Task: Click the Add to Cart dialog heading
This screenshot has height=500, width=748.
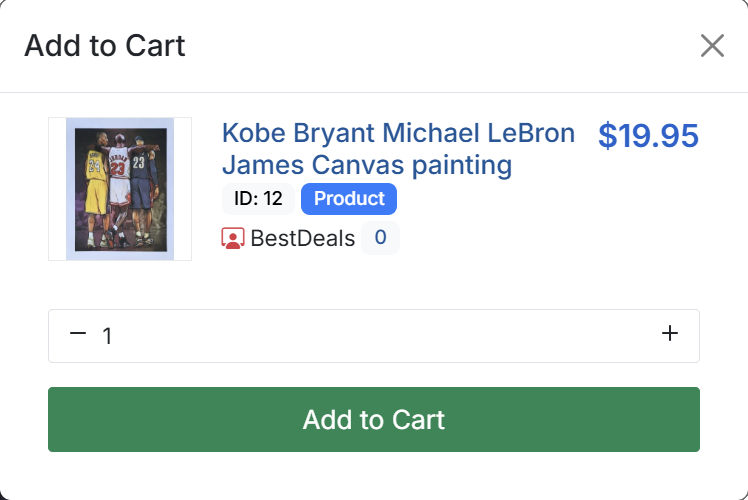Action: (105, 46)
